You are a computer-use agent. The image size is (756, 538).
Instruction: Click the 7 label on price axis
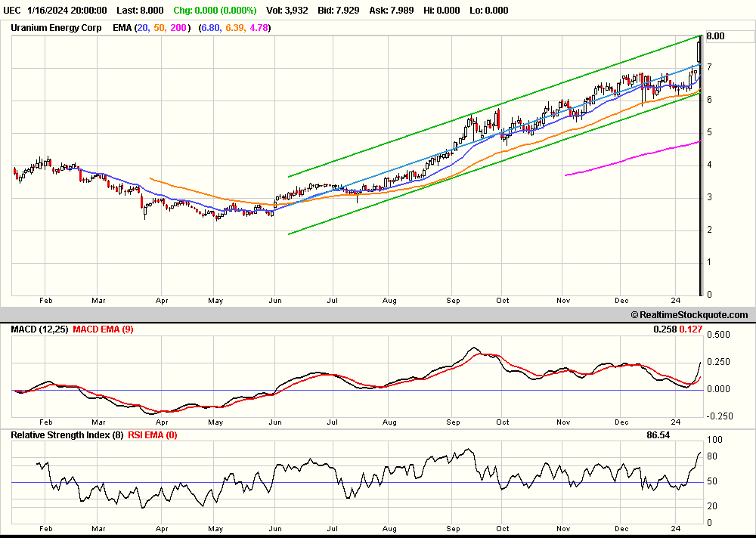click(709, 67)
